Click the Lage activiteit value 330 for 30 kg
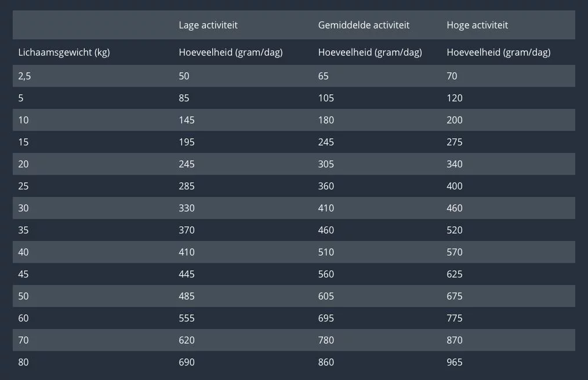The image size is (588, 380). [187, 208]
